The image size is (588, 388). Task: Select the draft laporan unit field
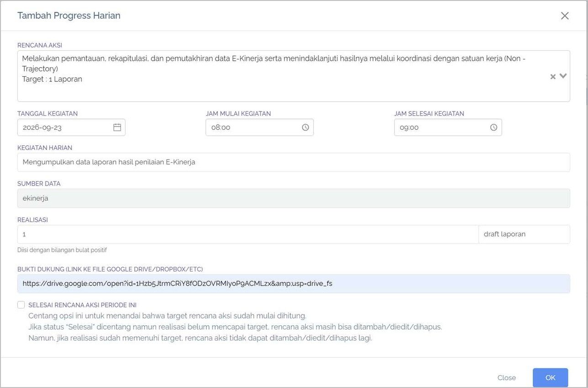pos(524,234)
